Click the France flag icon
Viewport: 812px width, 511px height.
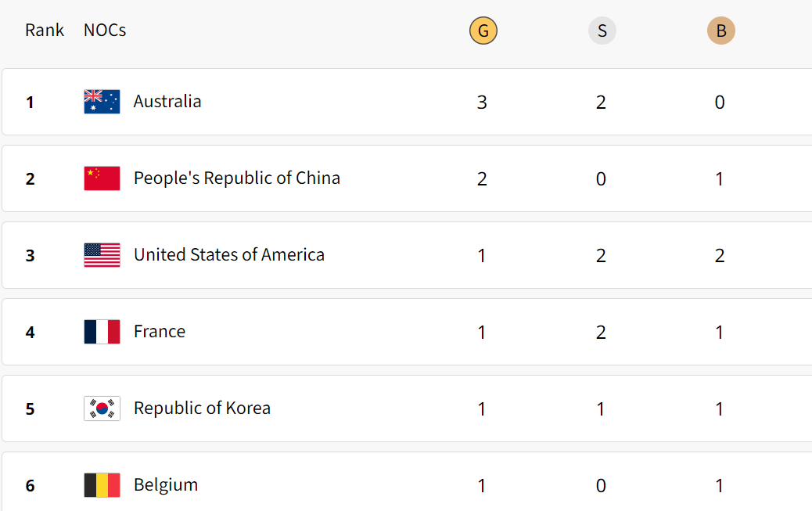pos(102,332)
